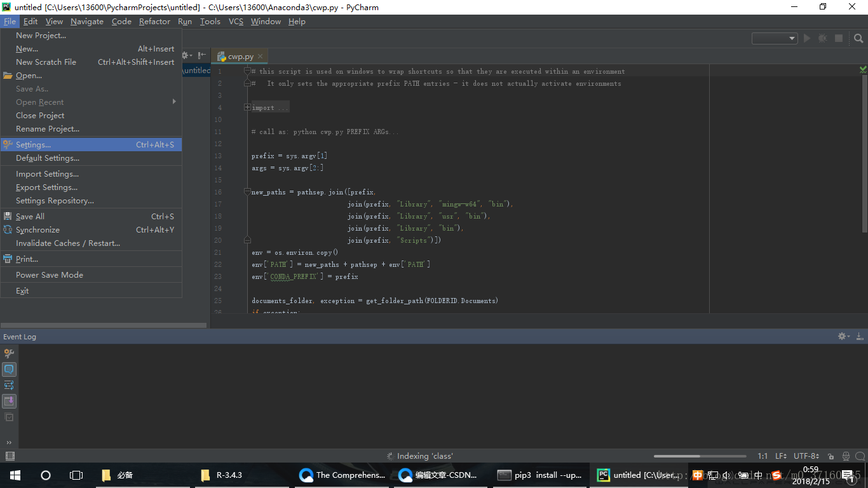The height and width of the screenshot is (488, 868).
Task: Choose Open... in File menu
Action: pos(91,76)
